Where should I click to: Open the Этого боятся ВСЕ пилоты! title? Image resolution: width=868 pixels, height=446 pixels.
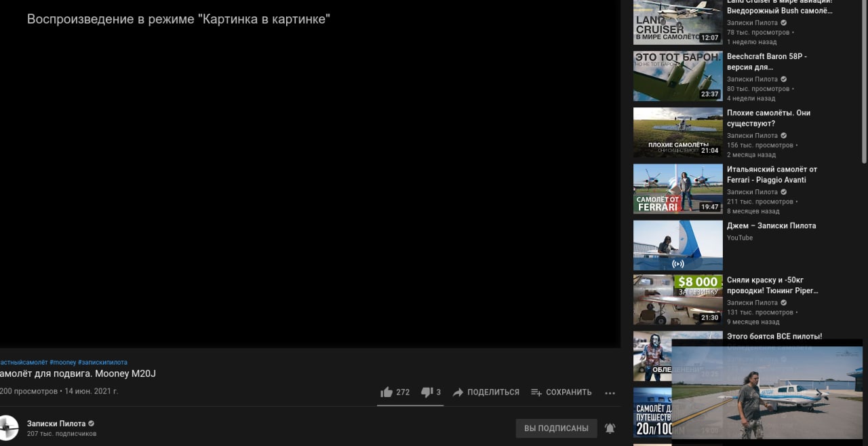[774, 336]
